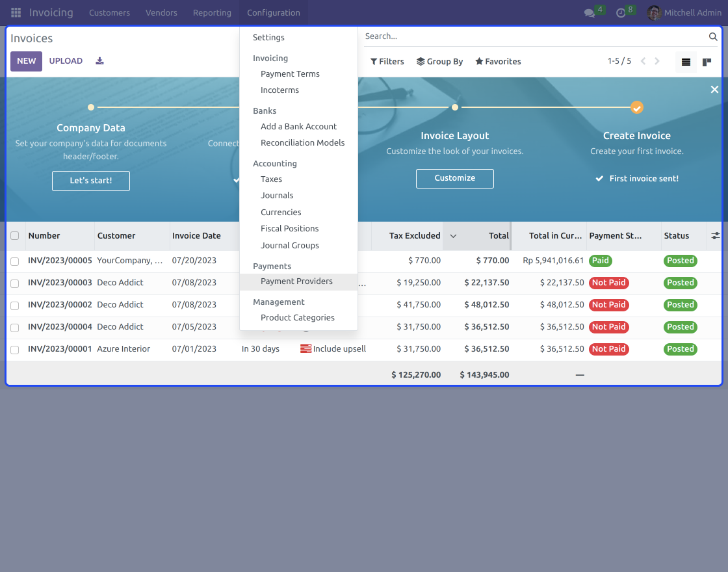Click the download icon beside Upload
This screenshot has width=728, height=572.
click(100, 61)
